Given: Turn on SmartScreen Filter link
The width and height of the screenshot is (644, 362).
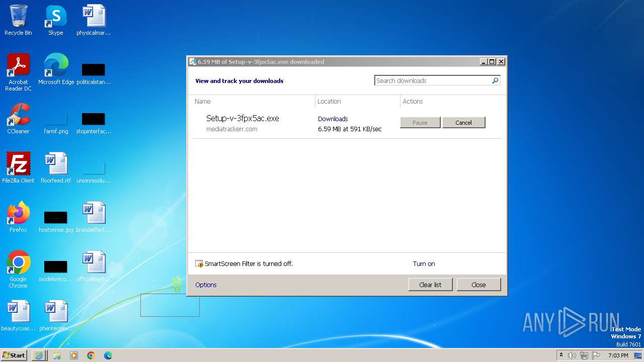Looking at the screenshot, I should coord(424,263).
